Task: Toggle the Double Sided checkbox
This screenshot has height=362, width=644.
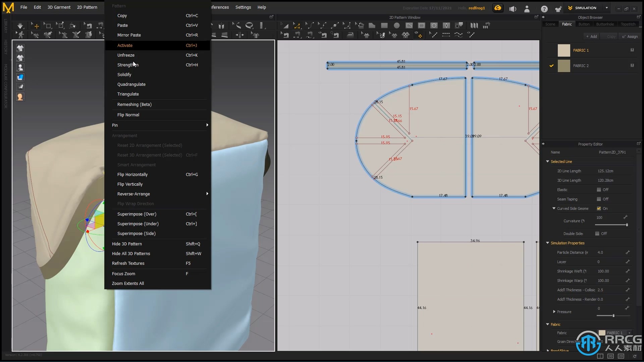Action: point(597,234)
